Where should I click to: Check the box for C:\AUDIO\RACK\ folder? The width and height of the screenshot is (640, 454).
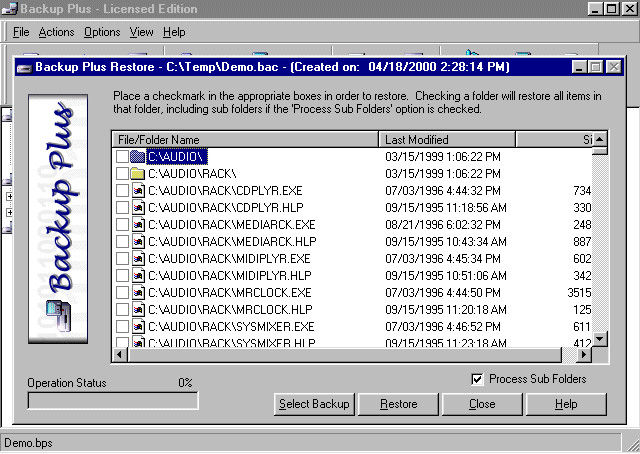coord(122,174)
